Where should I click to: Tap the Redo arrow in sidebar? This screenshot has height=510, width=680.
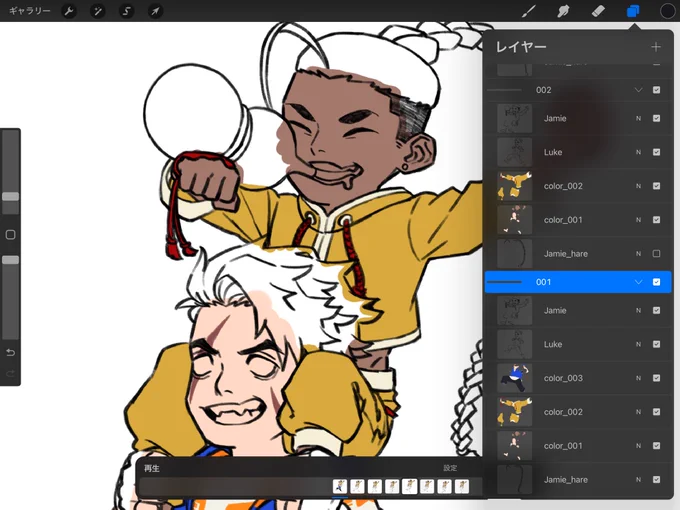click(x=10, y=373)
